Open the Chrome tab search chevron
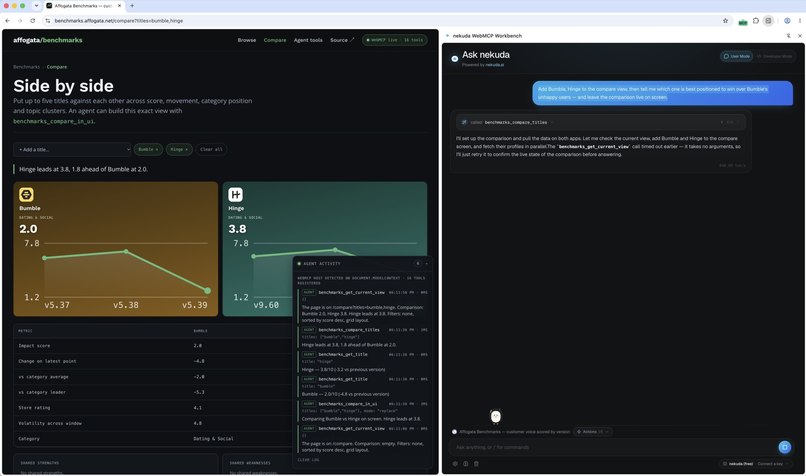This screenshot has width=806, height=476. pos(36,6)
